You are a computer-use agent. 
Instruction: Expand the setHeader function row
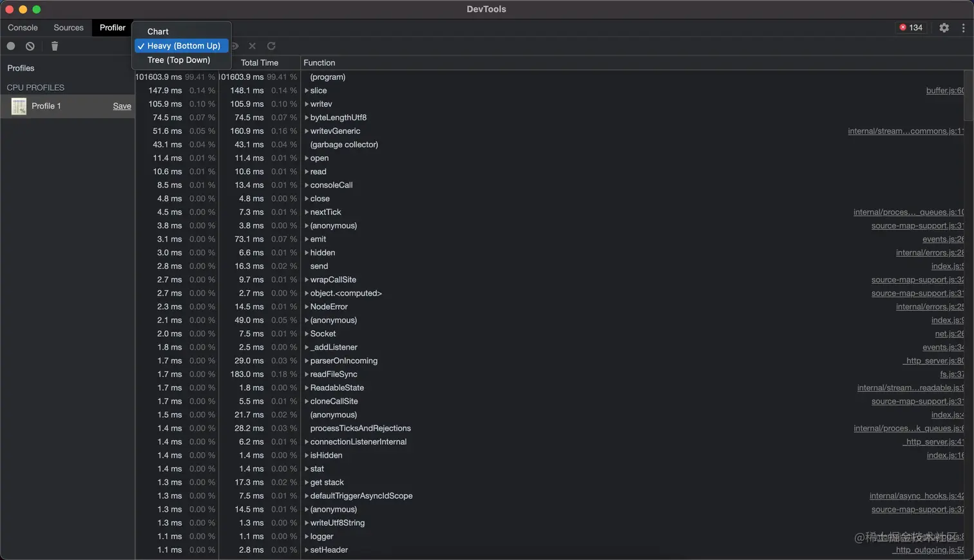(x=307, y=550)
